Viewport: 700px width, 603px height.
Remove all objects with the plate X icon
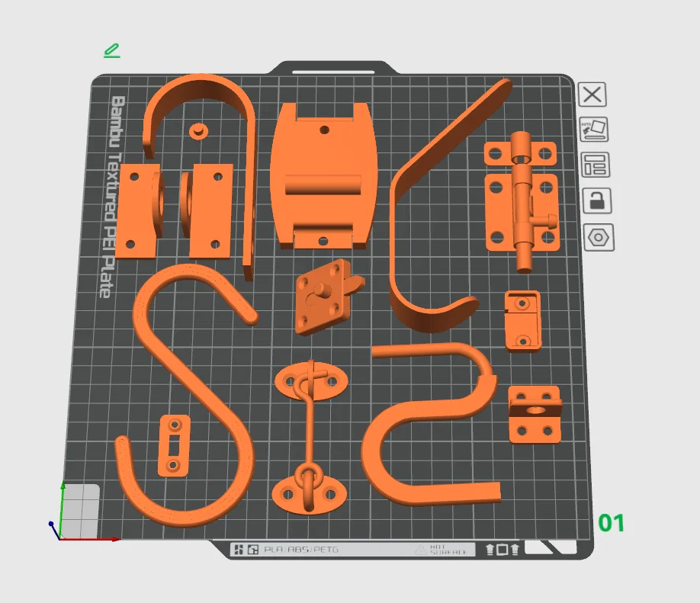(592, 95)
